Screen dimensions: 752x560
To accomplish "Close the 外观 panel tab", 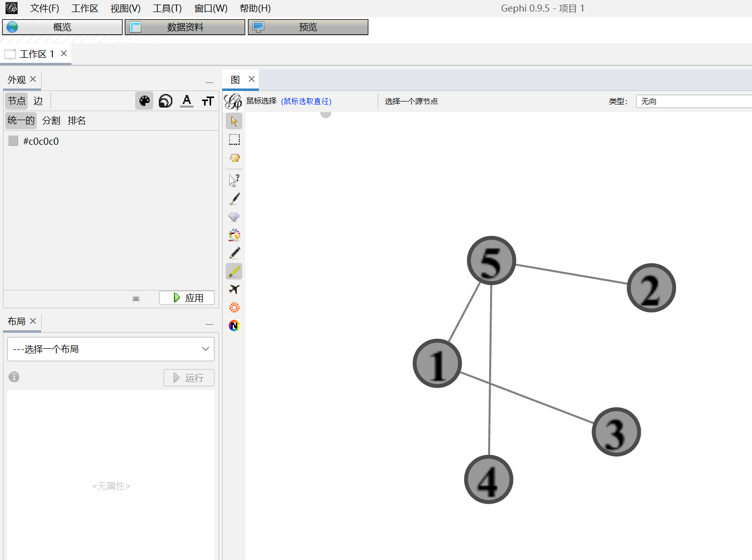I will click(x=33, y=79).
